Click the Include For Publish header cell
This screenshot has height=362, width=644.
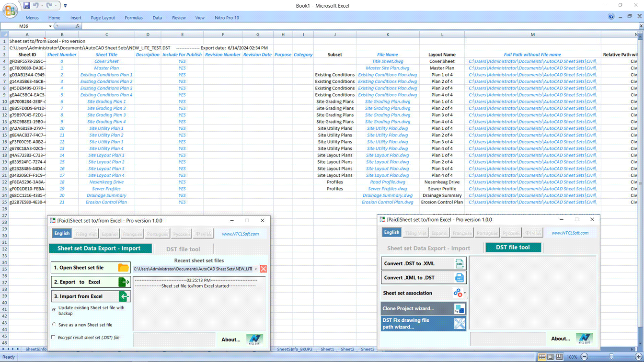182,55
